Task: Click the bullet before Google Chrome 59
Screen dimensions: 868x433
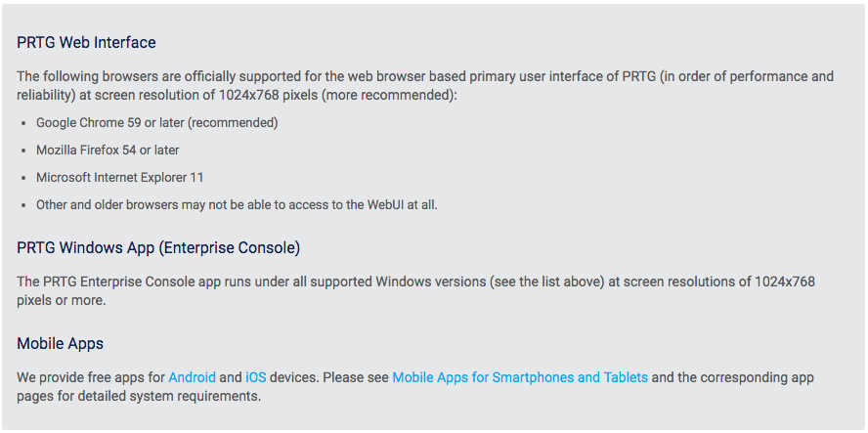Action: (x=23, y=123)
